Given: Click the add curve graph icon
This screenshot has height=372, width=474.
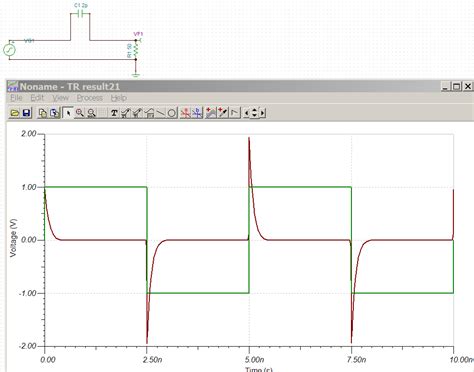Looking at the screenshot, I should pos(211,113).
